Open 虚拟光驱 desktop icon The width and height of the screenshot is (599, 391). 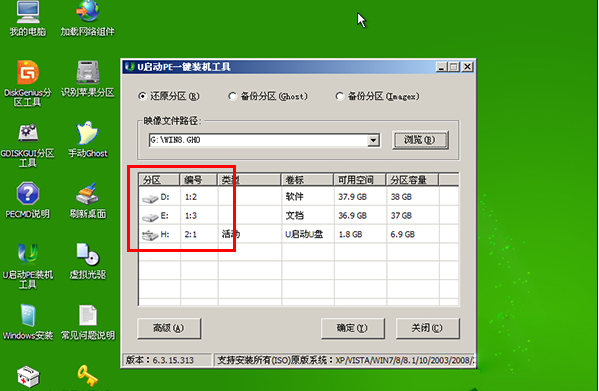pyautogui.click(x=87, y=261)
